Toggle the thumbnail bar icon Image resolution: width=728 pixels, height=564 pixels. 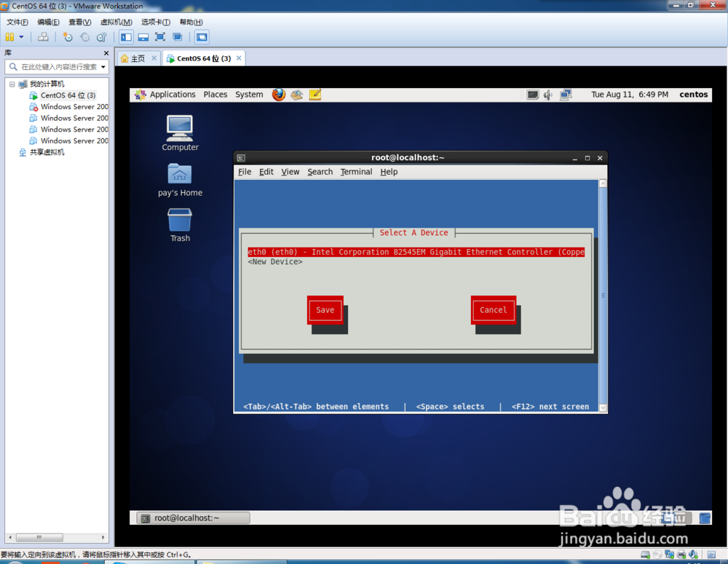pyautogui.click(x=143, y=37)
